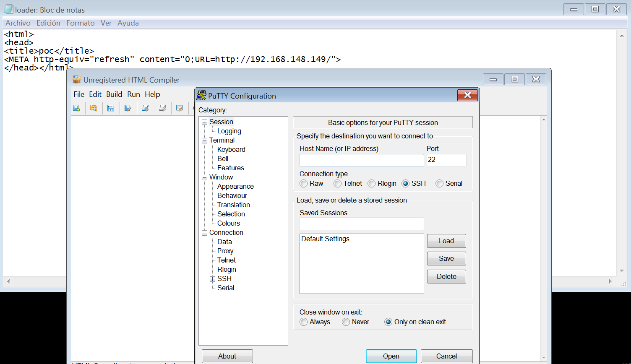Click the Port field showing 22
This screenshot has width=631, height=364.
point(446,160)
